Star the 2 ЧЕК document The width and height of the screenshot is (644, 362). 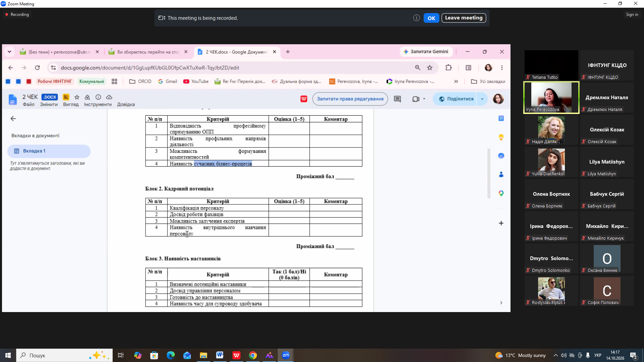pos(77,97)
